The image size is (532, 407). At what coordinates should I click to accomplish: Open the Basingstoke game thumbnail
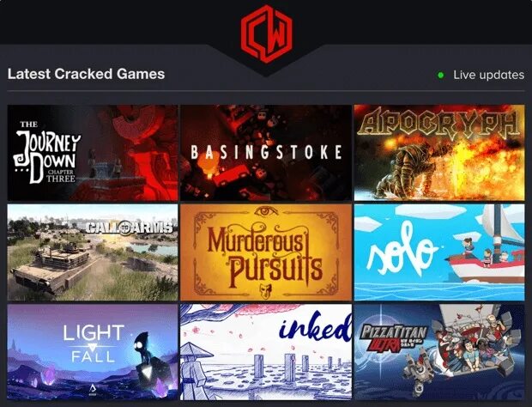(x=266, y=153)
